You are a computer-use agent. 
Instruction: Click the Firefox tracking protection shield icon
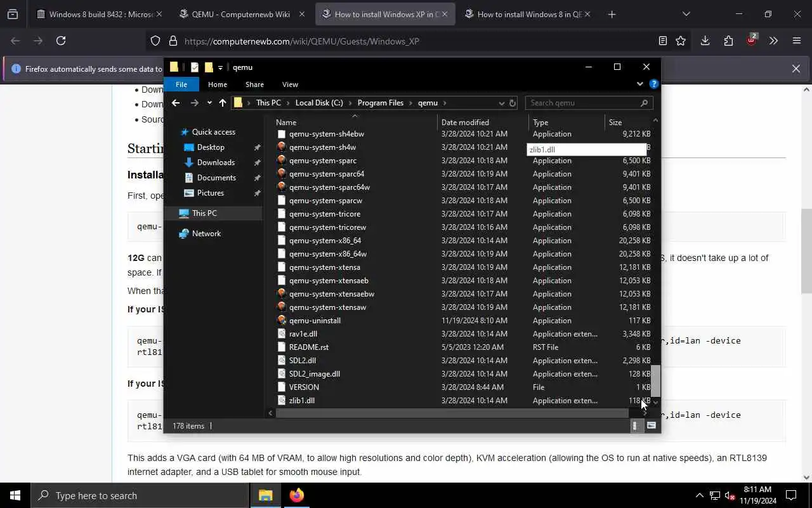(x=155, y=41)
